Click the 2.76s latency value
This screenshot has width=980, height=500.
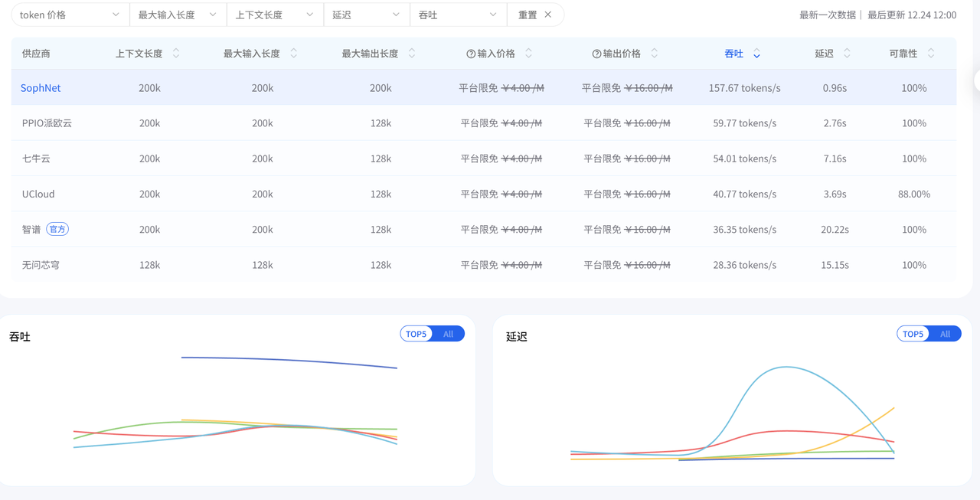click(835, 123)
